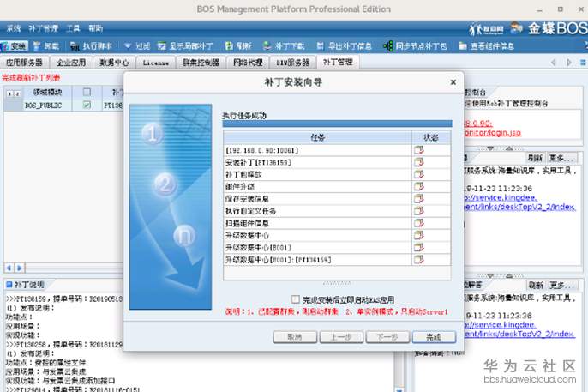
Task: Open the 补丁管理 menu in the menu bar
Action: coord(43,28)
